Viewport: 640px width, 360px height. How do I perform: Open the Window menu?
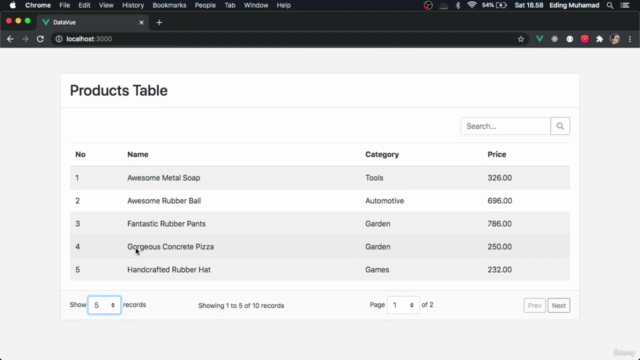click(x=256, y=5)
